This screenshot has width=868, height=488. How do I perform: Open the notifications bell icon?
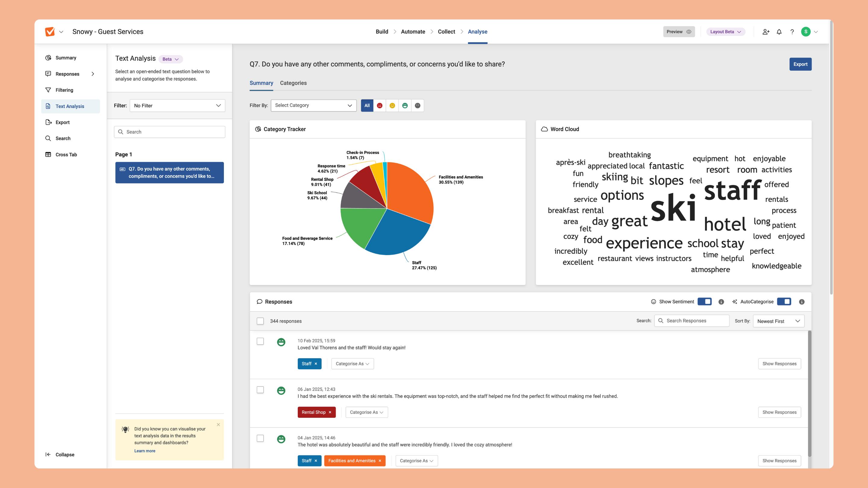pos(779,32)
